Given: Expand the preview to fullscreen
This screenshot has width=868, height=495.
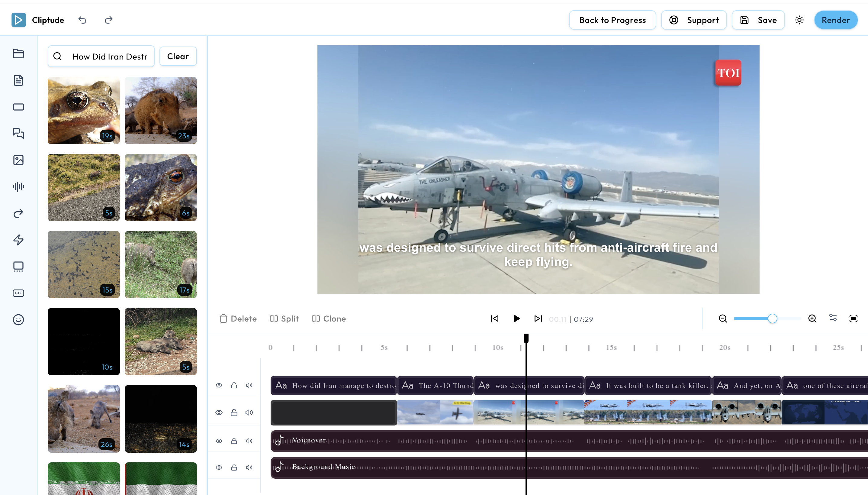Looking at the screenshot, I should [854, 318].
